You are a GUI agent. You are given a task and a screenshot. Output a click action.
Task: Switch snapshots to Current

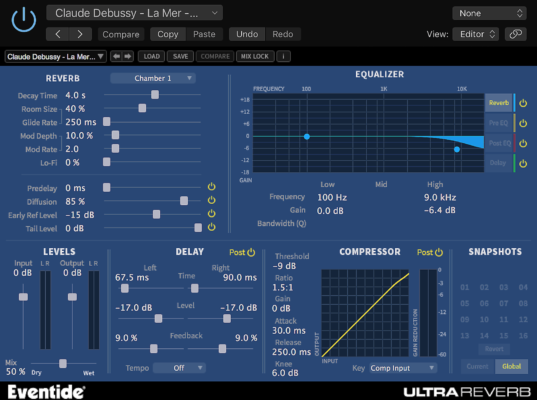pos(477,366)
